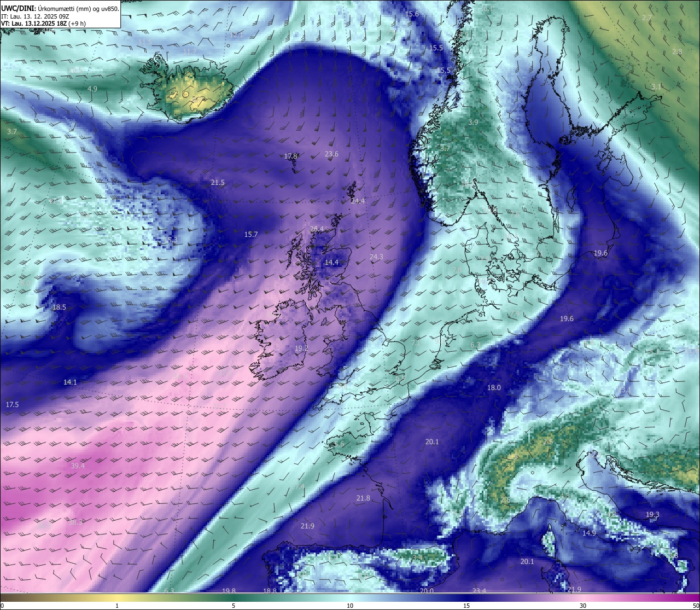Click the 20.1 value over France
The height and width of the screenshot is (610, 700).
tap(432, 442)
